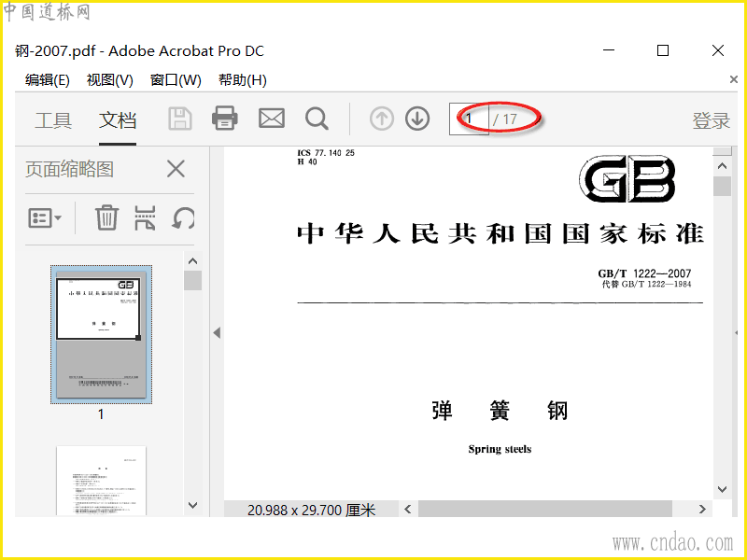Click the Save file floppy icon
747x560 pixels.
pyautogui.click(x=180, y=119)
